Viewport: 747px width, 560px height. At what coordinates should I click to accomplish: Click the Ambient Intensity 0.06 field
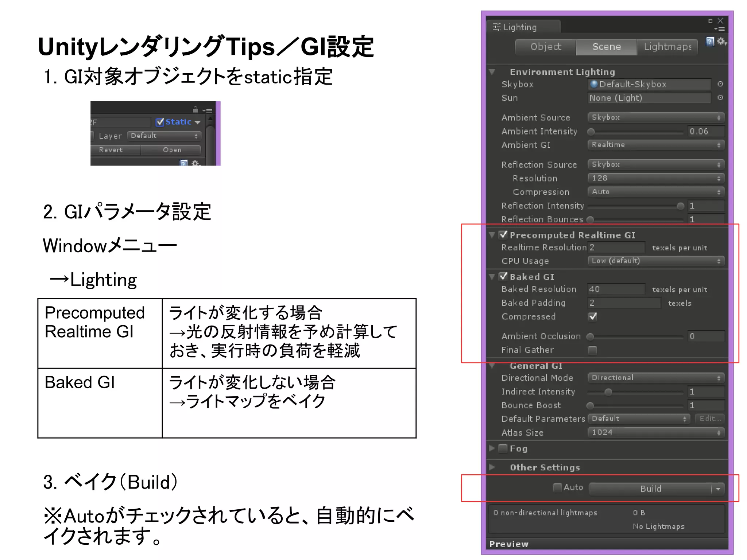pyautogui.click(x=706, y=131)
